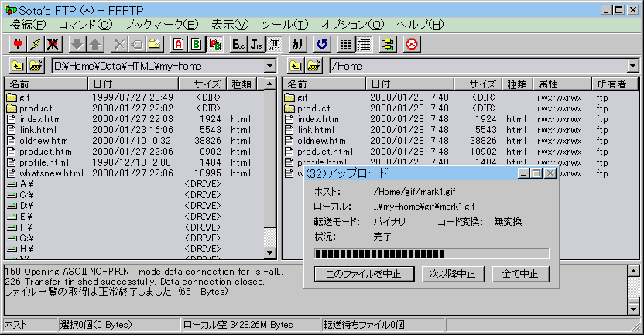
Task: Select oldnew.html in host pane
Action: [x=317, y=141]
